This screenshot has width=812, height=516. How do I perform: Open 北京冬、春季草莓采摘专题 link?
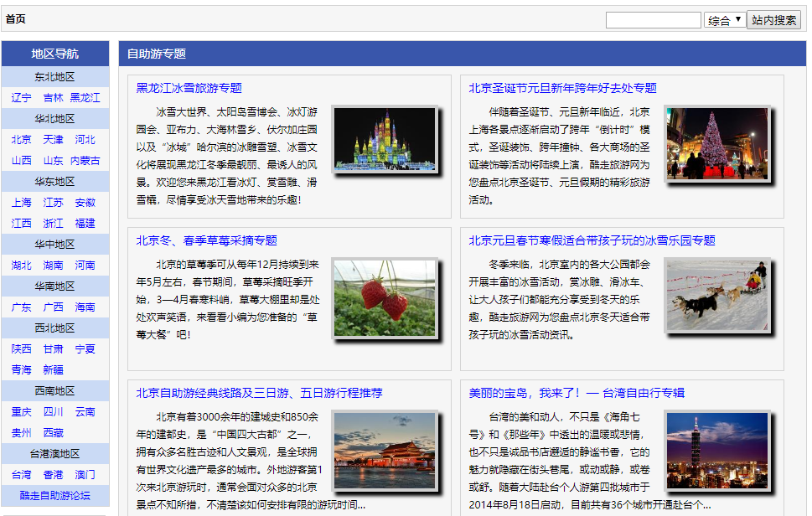tap(206, 240)
